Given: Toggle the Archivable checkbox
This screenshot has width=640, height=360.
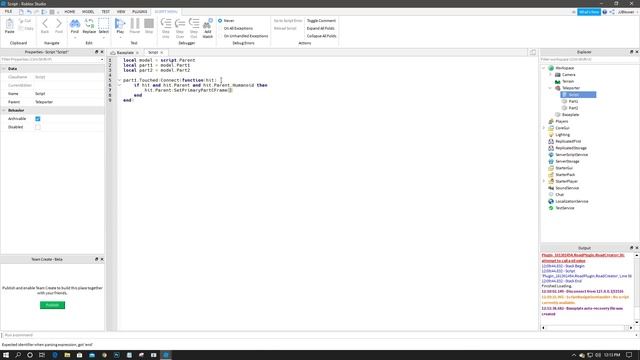Looking at the screenshot, I should 38,119.
